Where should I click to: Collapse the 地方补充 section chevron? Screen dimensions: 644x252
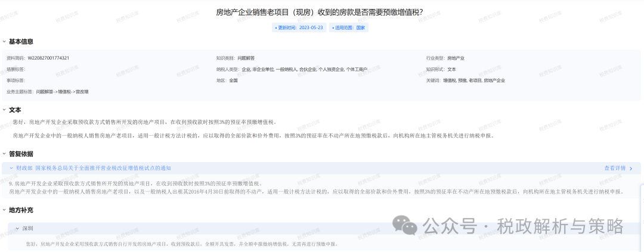[4, 210]
